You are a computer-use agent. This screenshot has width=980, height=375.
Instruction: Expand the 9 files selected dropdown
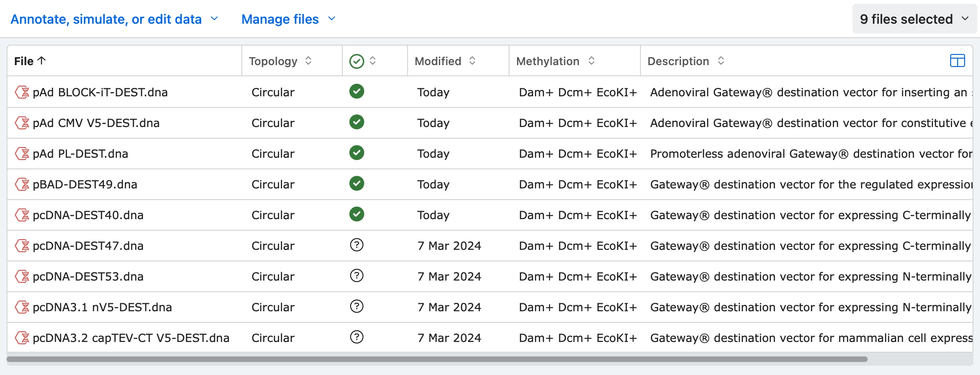[x=914, y=19]
